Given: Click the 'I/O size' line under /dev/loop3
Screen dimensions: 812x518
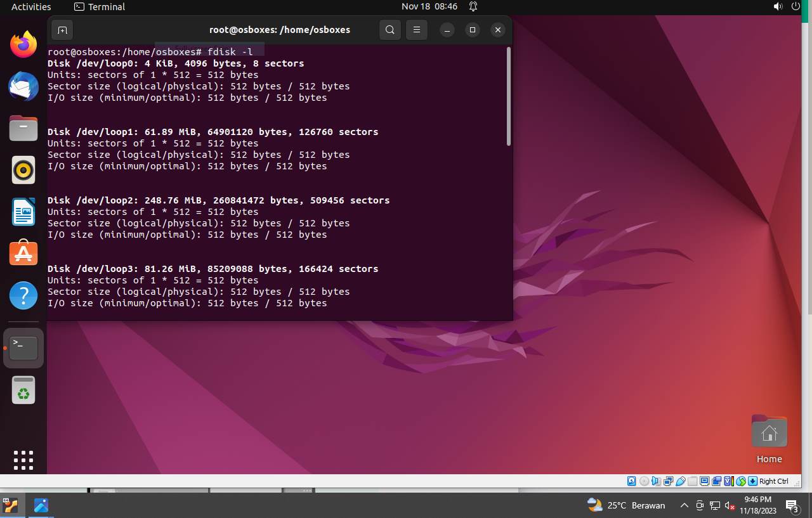Looking at the screenshot, I should point(187,303).
